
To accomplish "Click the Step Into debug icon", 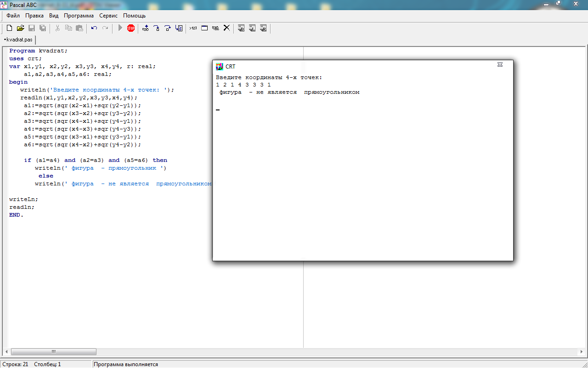I will (157, 28).
